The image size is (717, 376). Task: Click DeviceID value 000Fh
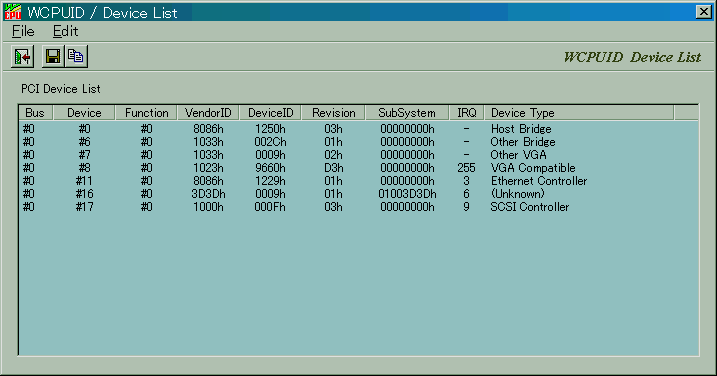(270, 207)
